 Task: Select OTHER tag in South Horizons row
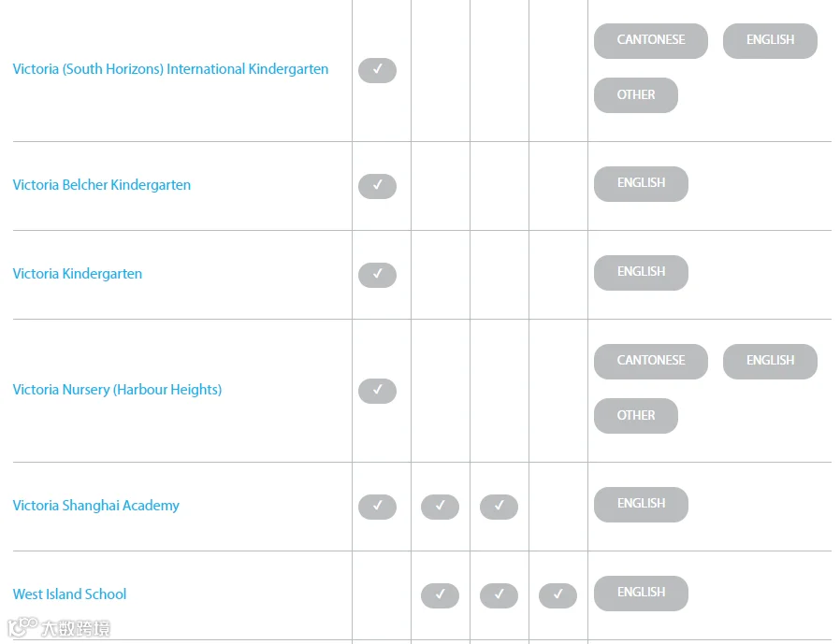tap(636, 95)
